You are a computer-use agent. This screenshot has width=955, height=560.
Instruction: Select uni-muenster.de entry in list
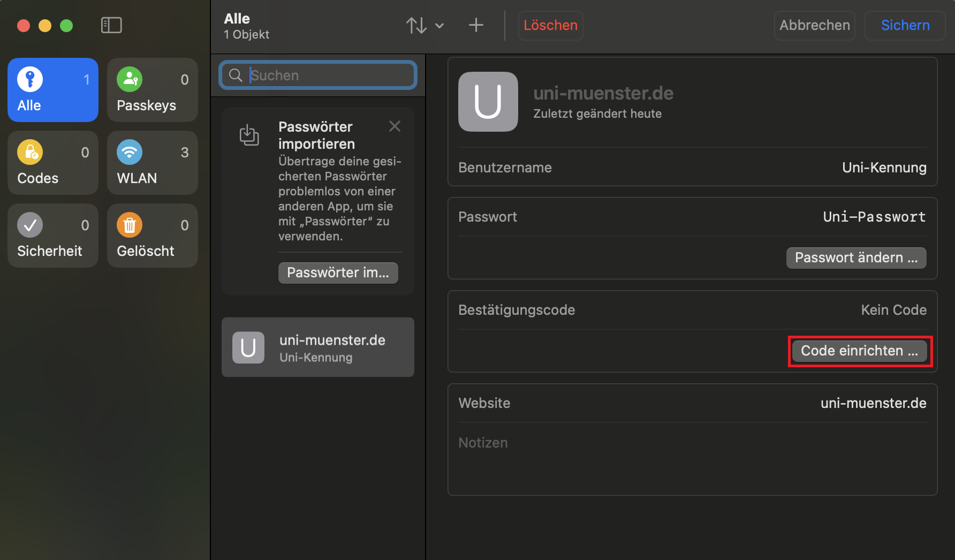[318, 347]
